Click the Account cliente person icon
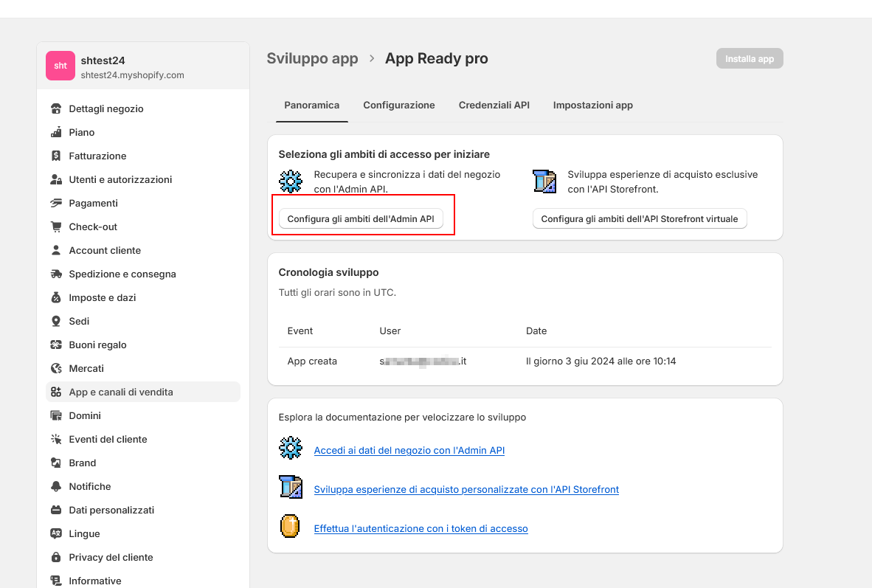 tap(56, 250)
